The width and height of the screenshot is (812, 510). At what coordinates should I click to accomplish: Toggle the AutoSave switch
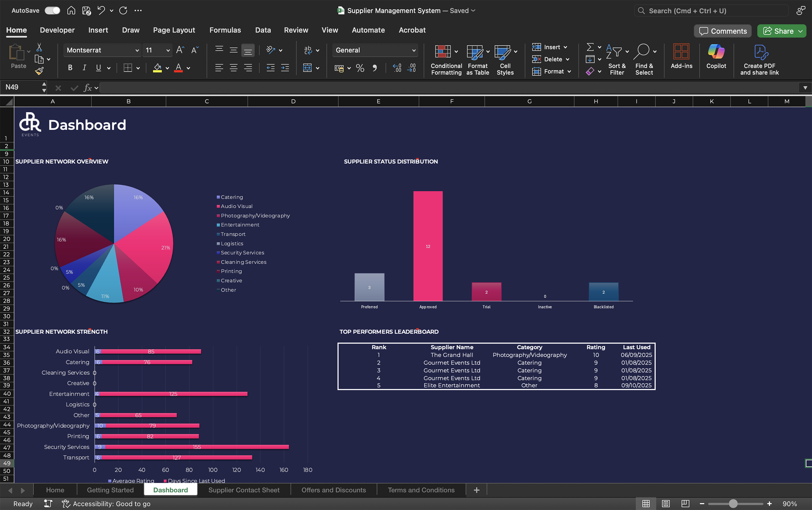click(52, 10)
